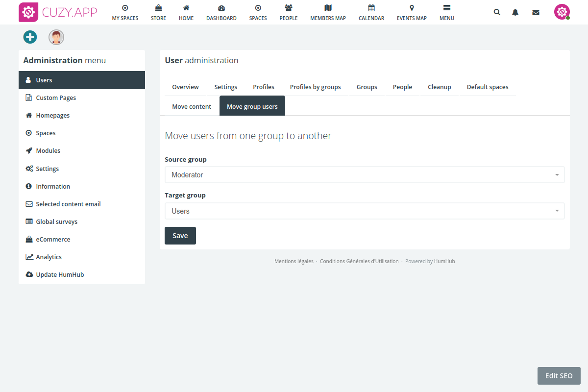Open the Dashboard from top navigation
Screen dimensions: 588x392
point(221,13)
